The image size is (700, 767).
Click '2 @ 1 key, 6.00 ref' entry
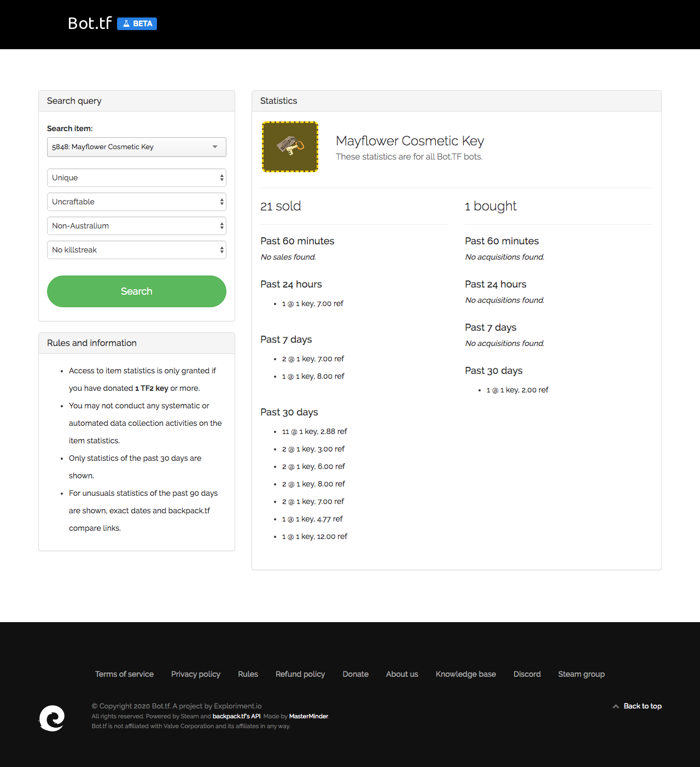click(x=313, y=466)
